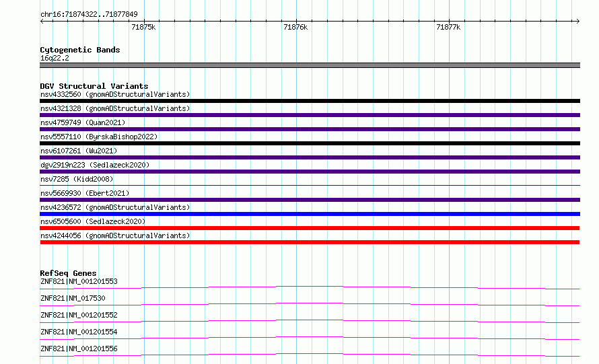Viewport: 599px width, 364px height.
Task: Click the red bar under nsv4244056
Action: point(310,242)
